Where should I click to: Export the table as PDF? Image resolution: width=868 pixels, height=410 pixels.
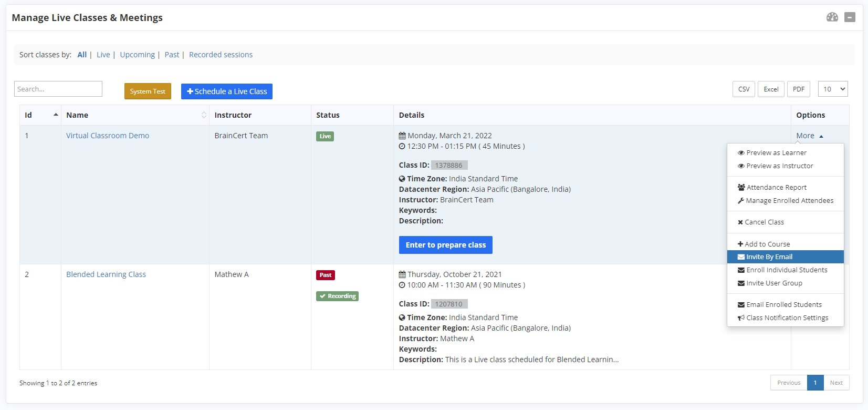point(799,89)
